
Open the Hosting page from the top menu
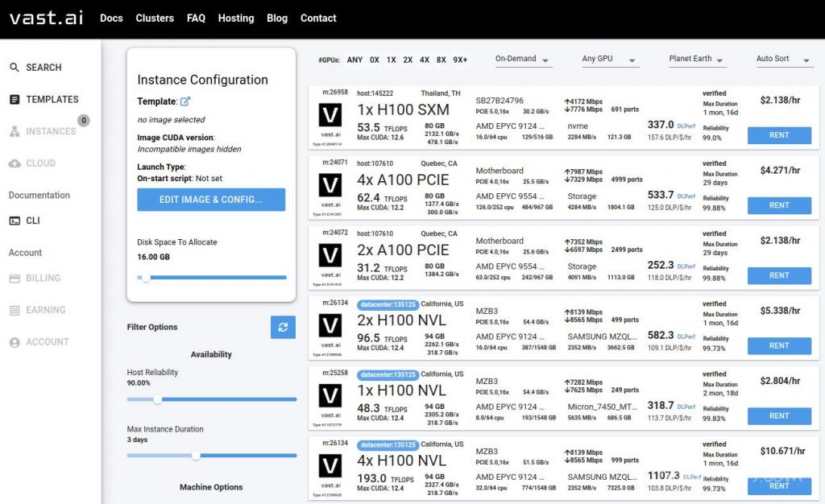click(235, 18)
